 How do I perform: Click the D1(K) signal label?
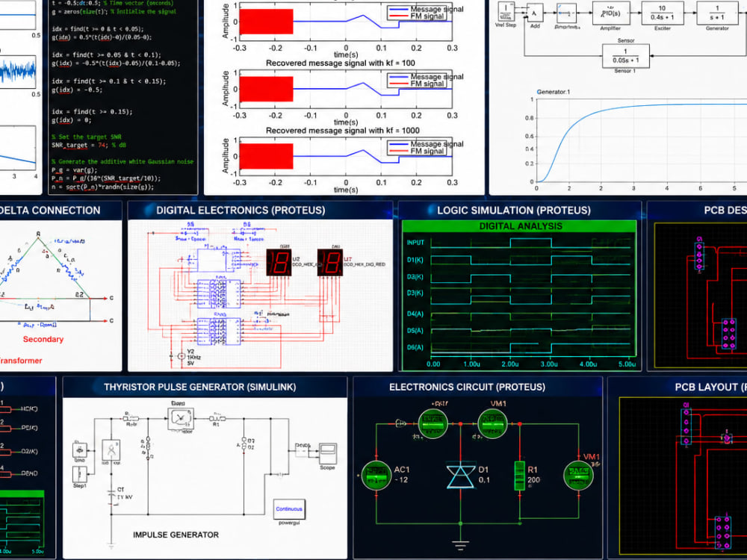click(415, 260)
